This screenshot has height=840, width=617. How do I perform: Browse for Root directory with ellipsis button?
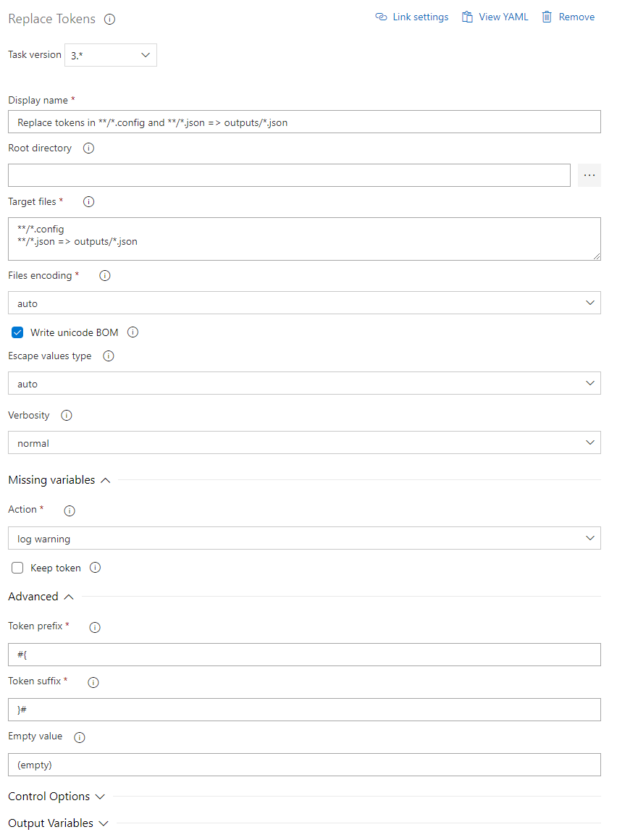coord(589,175)
